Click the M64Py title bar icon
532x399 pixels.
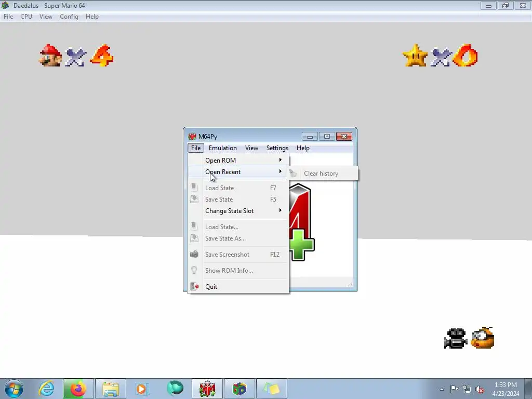pos(192,137)
